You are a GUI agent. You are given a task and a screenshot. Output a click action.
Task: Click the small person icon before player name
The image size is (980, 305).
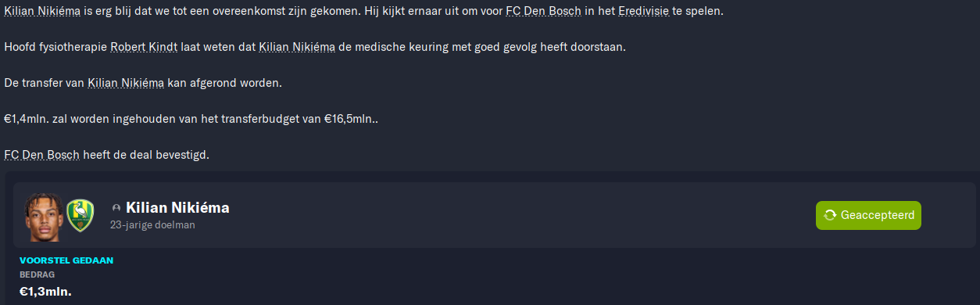point(116,209)
